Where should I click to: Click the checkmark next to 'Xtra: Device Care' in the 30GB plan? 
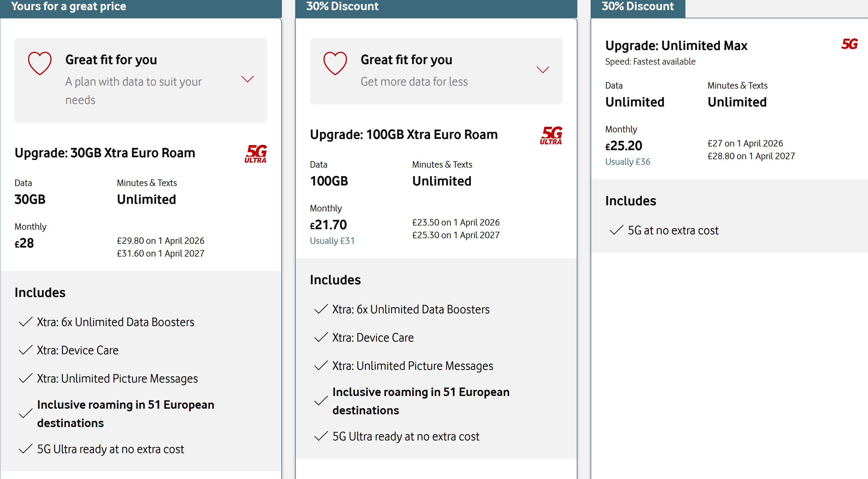point(26,350)
